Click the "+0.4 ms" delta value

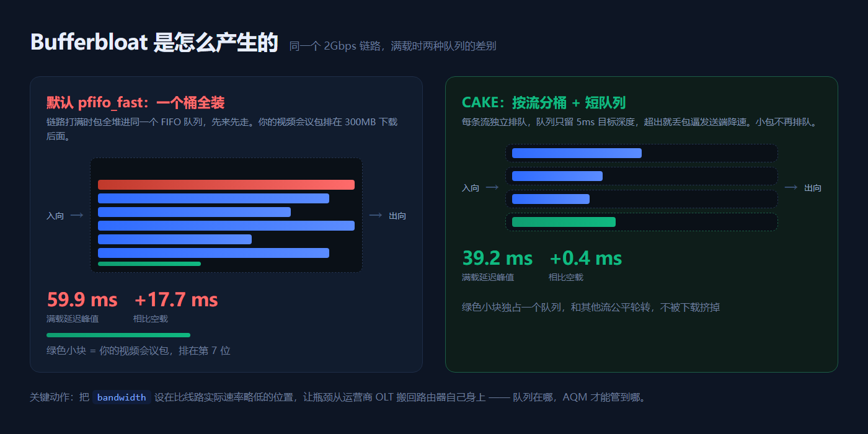[586, 258]
